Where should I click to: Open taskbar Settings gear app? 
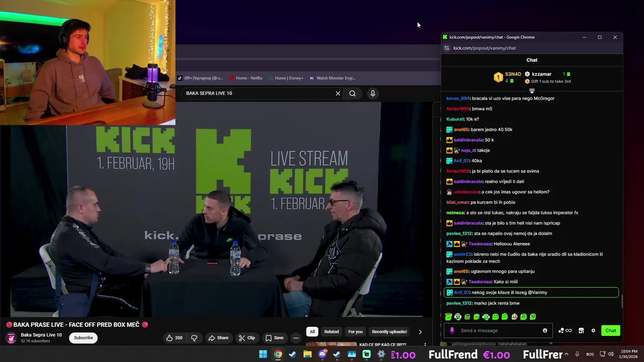click(x=381, y=354)
